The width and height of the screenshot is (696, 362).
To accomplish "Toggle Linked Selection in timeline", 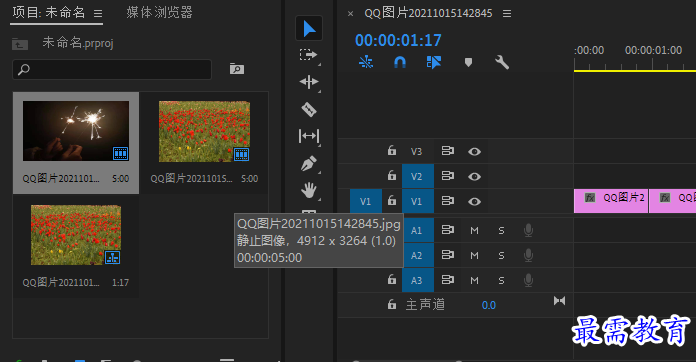I will coord(434,62).
